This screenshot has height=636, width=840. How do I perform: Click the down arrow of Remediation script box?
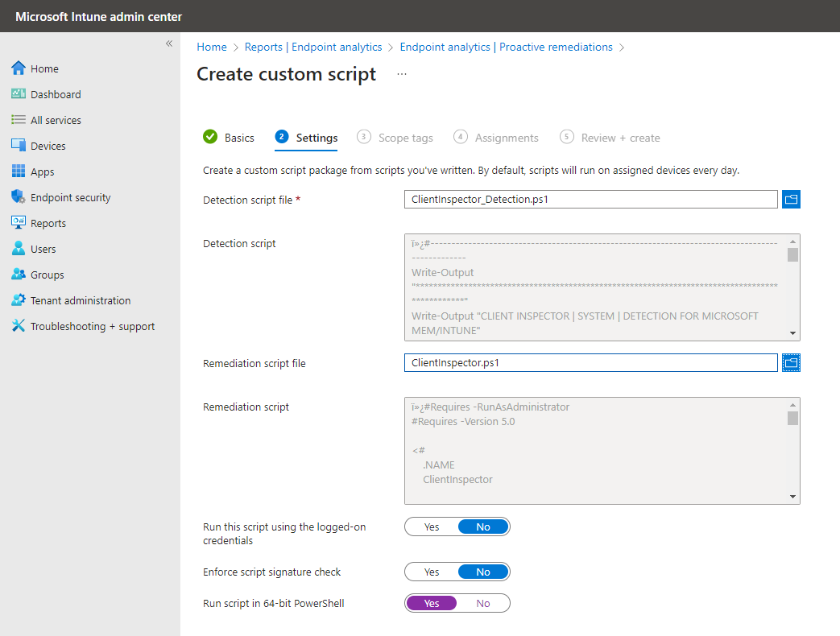click(x=792, y=496)
